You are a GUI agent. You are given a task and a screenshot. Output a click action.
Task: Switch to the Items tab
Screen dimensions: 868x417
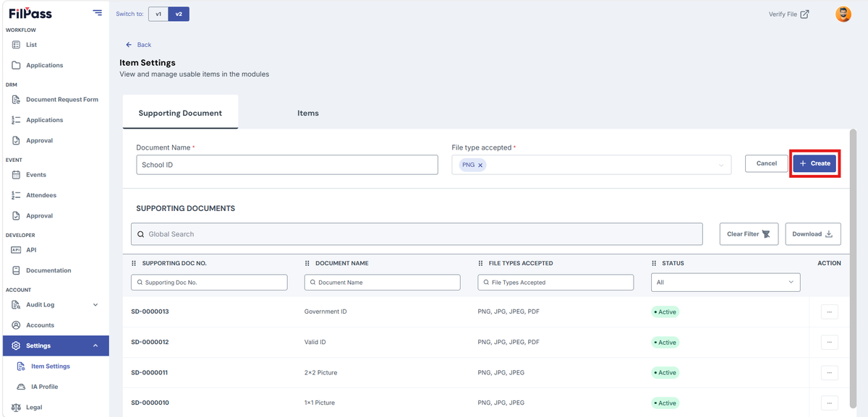pyautogui.click(x=308, y=113)
